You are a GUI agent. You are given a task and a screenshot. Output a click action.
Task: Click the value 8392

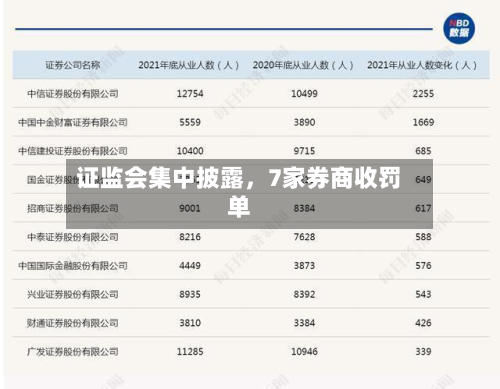pos(304,294)
